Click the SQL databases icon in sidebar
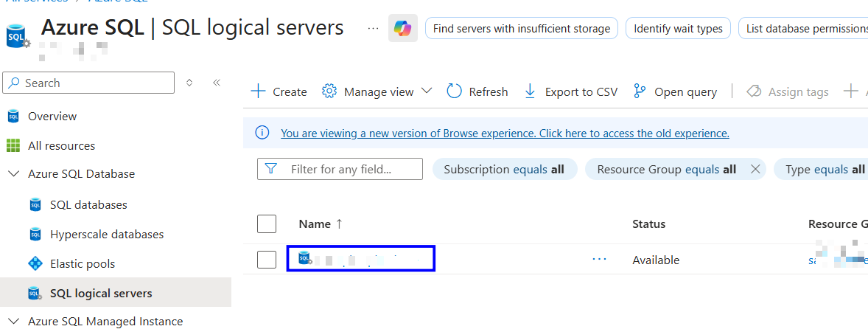This screenshot has width=868, height=329. coord(35,205)
